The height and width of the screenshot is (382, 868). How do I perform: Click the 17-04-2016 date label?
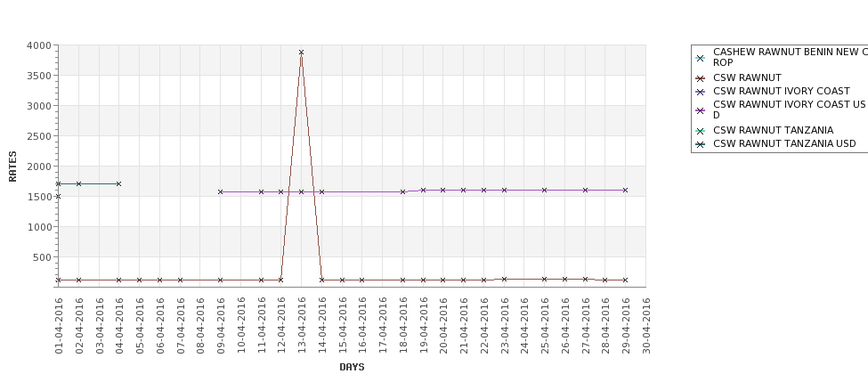(383, 326)
